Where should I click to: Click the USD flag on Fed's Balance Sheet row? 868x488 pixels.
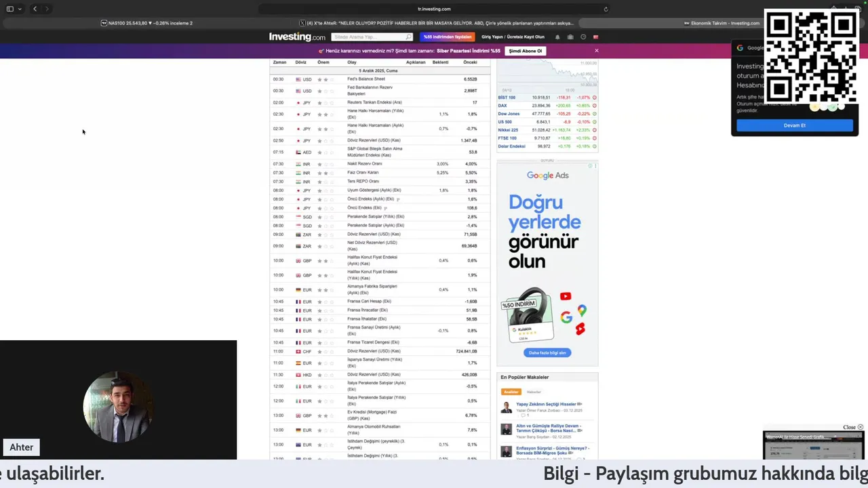tap(298, 79)
